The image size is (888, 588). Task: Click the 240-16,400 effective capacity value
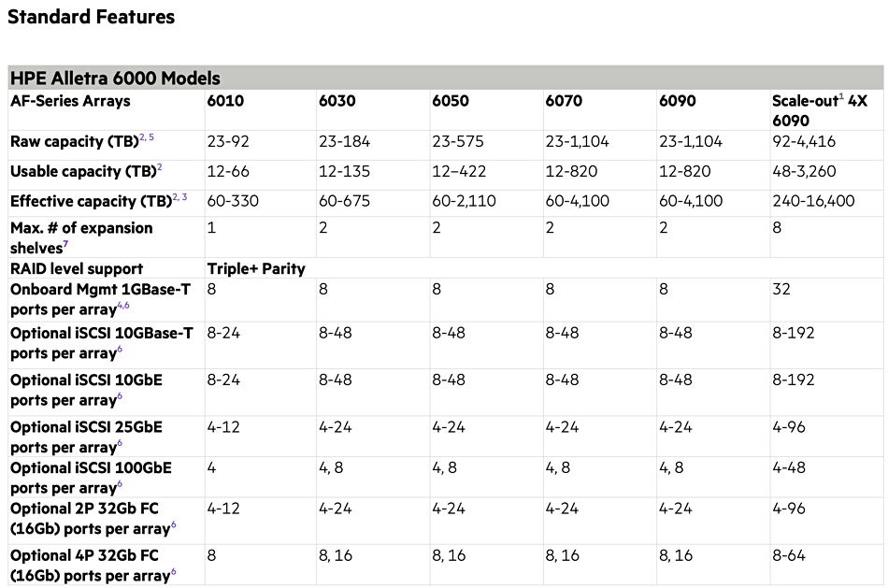pos(813,201)
